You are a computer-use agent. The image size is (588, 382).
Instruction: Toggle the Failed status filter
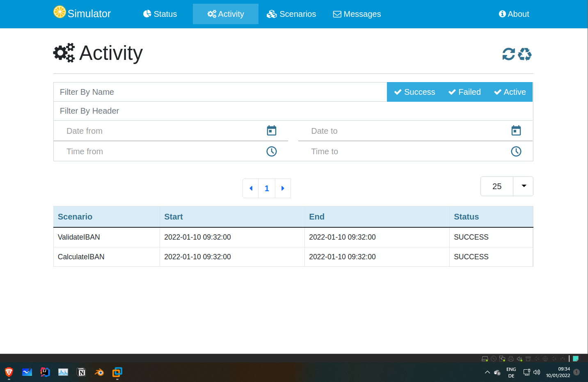coord(464,92)
